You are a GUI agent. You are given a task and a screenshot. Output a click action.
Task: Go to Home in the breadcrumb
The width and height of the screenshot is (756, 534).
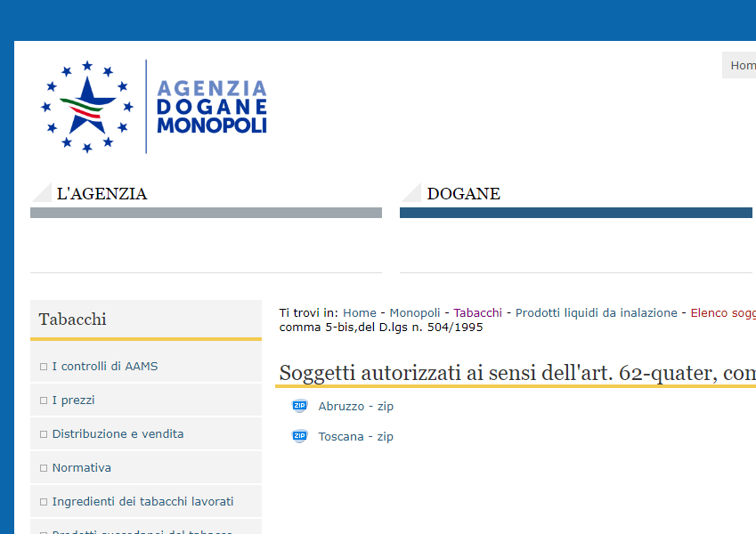click(x=360, y=312)
